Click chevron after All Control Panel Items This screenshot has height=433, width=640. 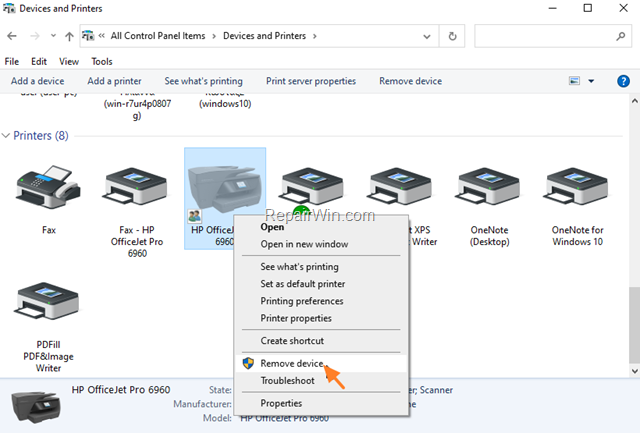(x=214, y=36)
